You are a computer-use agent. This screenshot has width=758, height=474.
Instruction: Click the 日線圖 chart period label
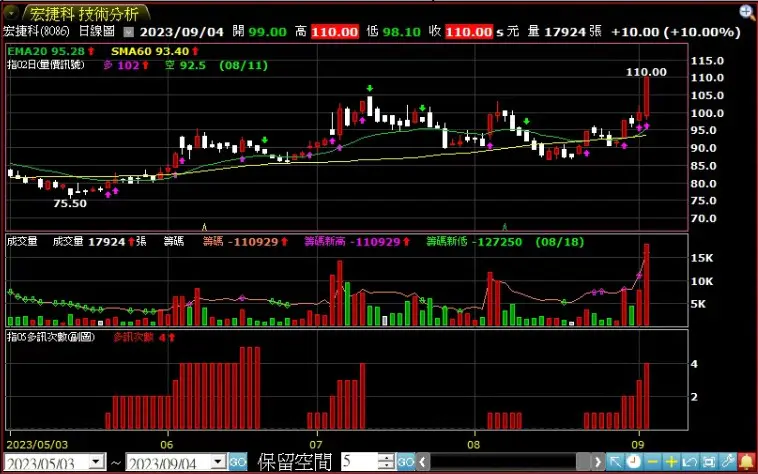(96, 31)
